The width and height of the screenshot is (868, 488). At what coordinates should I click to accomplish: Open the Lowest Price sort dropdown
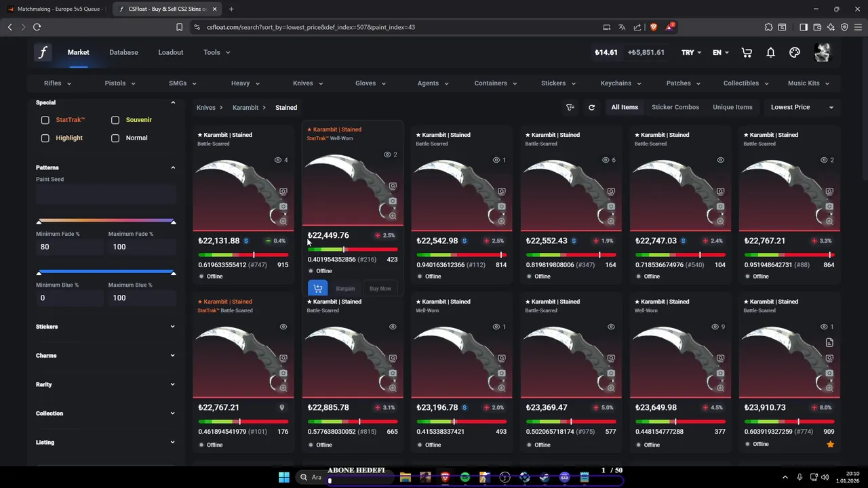802,107
